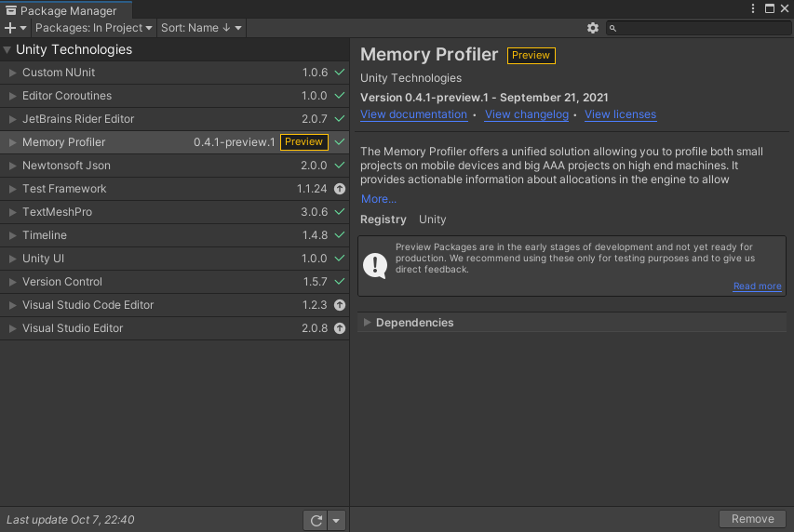Focus the package search field

click(699, 28)
